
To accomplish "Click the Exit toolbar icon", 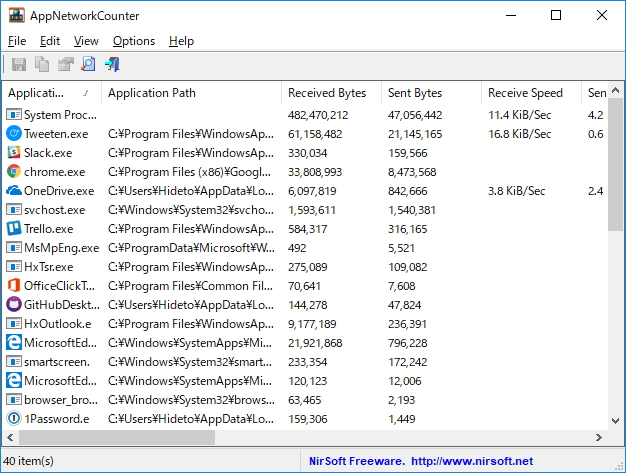I will [112, 64].
